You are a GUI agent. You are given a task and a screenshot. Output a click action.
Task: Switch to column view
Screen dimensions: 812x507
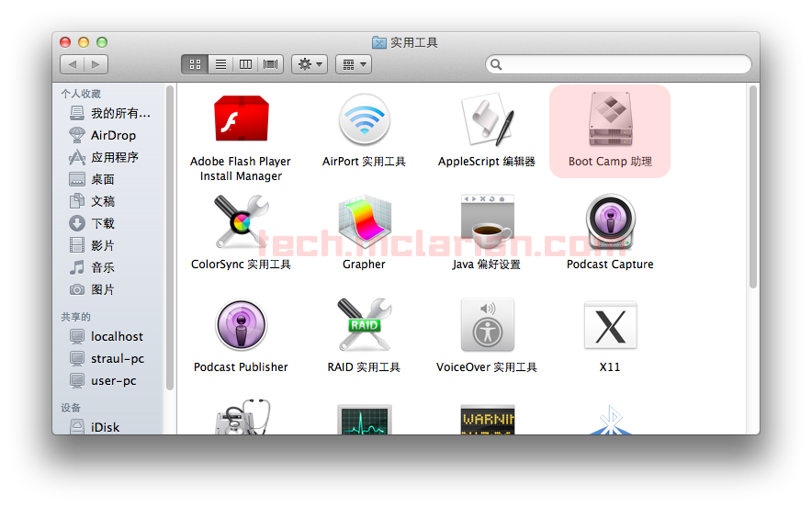[245, 64]
